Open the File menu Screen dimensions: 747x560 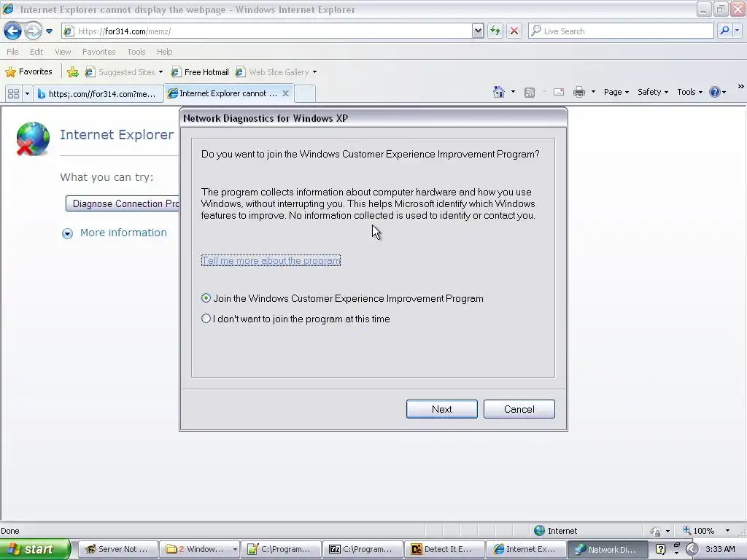13,52
